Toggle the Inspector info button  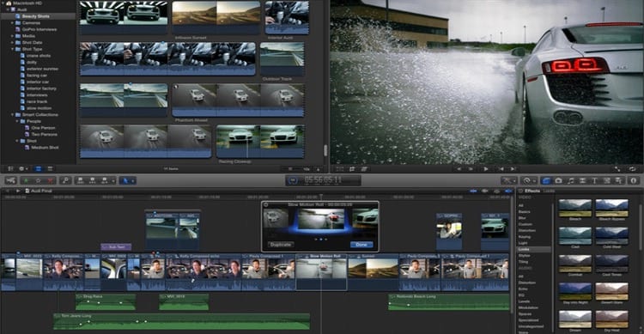(x=634, y=180)
